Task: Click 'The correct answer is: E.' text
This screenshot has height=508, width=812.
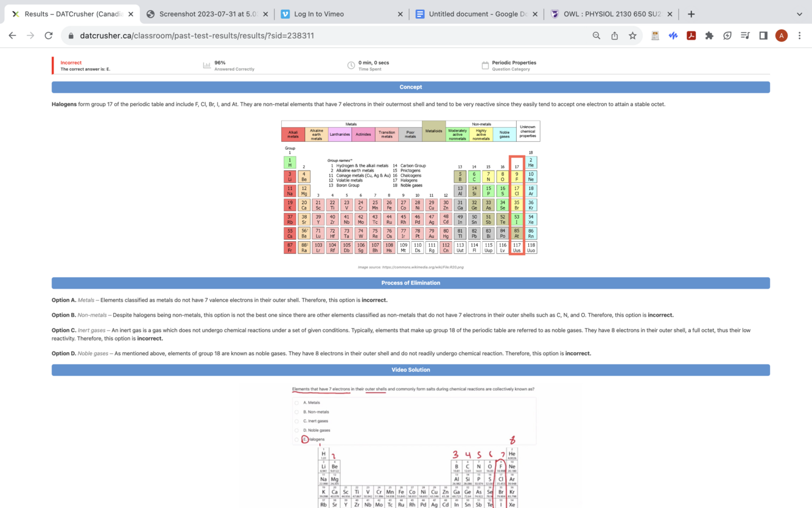Action: (x=85, y=69)
